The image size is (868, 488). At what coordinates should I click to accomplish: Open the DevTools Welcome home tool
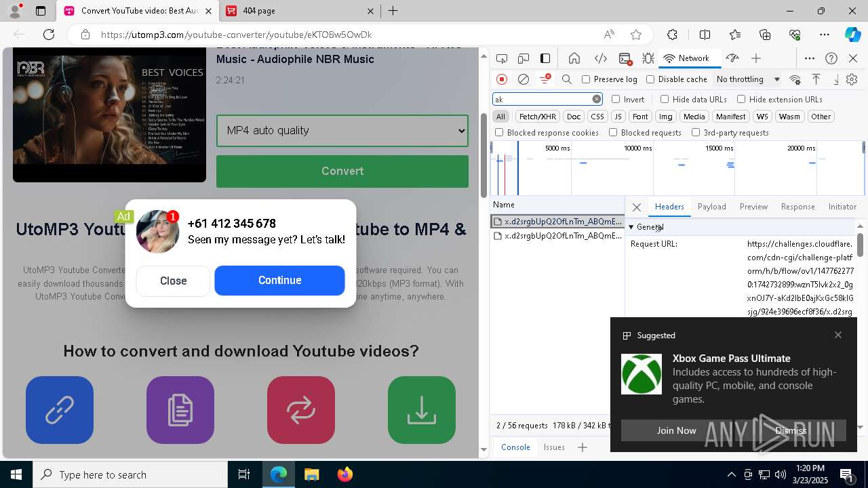574,58
